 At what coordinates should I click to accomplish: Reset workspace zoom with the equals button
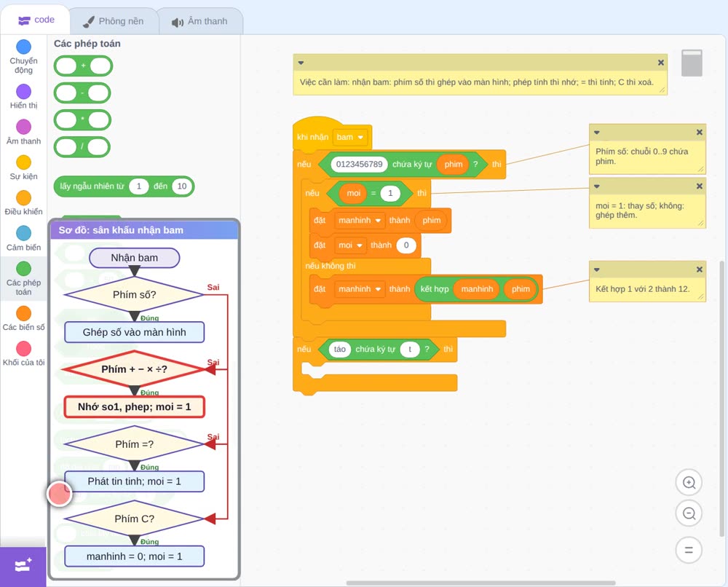689,550
